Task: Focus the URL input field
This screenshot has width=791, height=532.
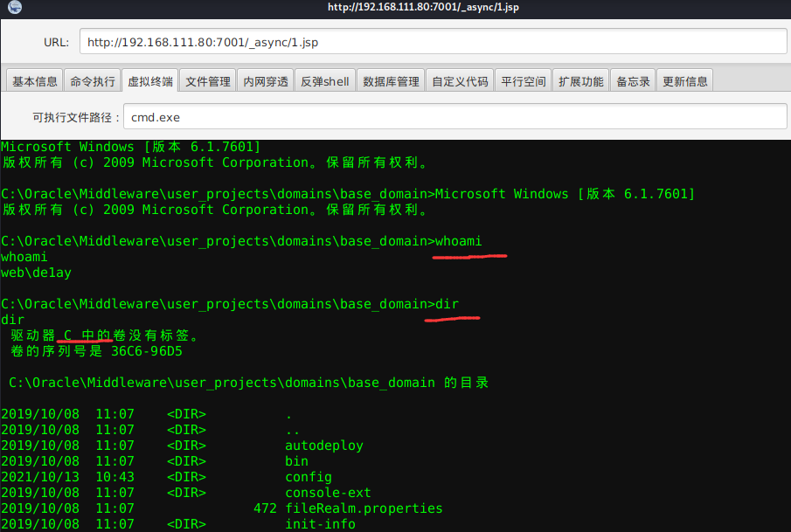Action: tap(434, 42)
